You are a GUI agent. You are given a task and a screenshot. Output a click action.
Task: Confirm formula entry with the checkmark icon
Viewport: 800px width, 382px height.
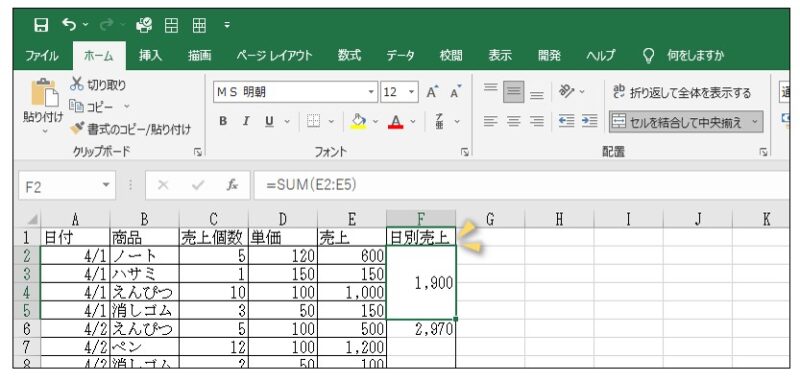click(x=197, y=186)
